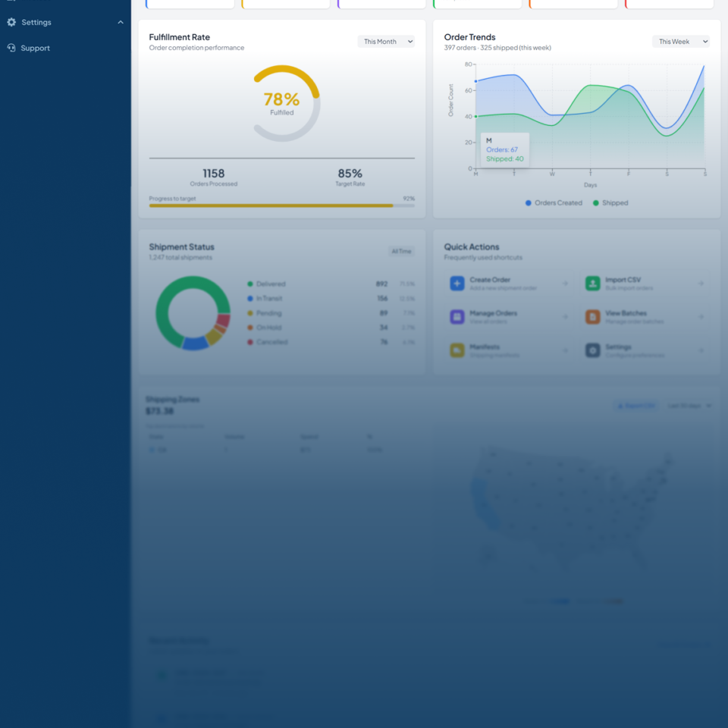Click the yellow Manifests truck icon
Viewport: 728px width, 728px height.
point(457,350)
